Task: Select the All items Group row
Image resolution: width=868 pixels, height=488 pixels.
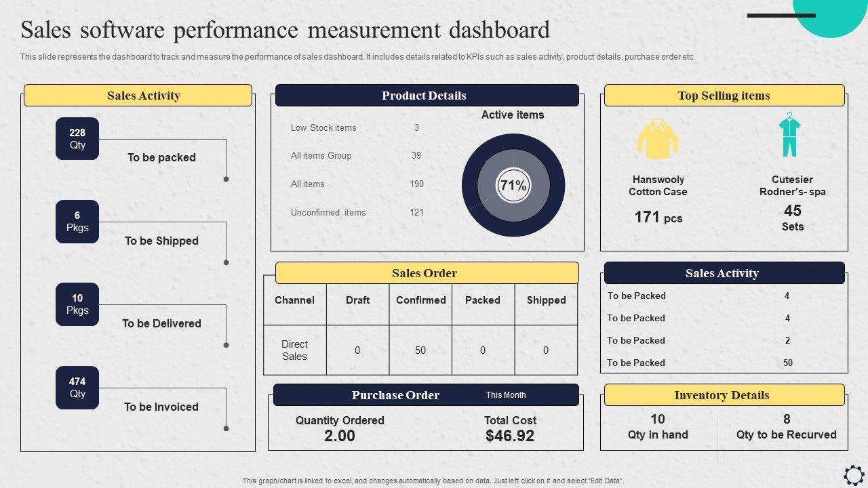Action: click(x=357, y=155)
